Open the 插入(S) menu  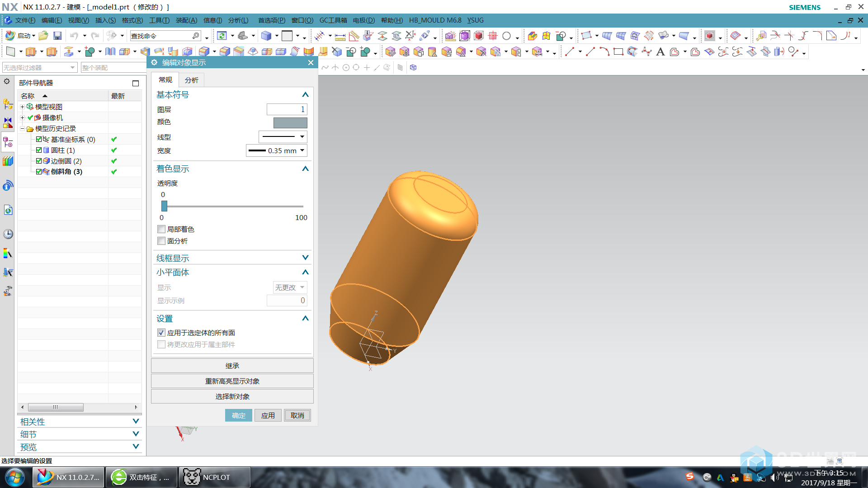pyautogui.click(x=105, y=20)
